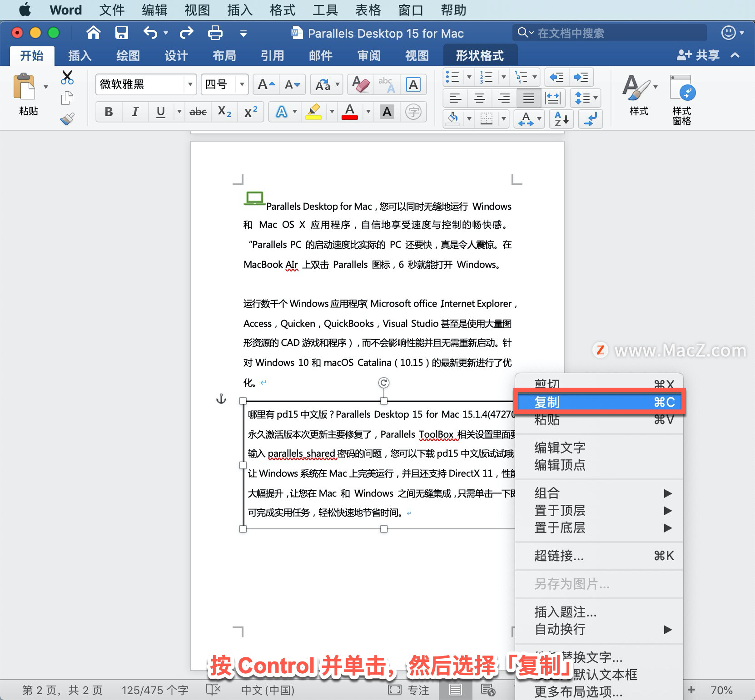Open the phonetic guide icon
This screenshot has width=755, height=700.
tap(413, 112)
